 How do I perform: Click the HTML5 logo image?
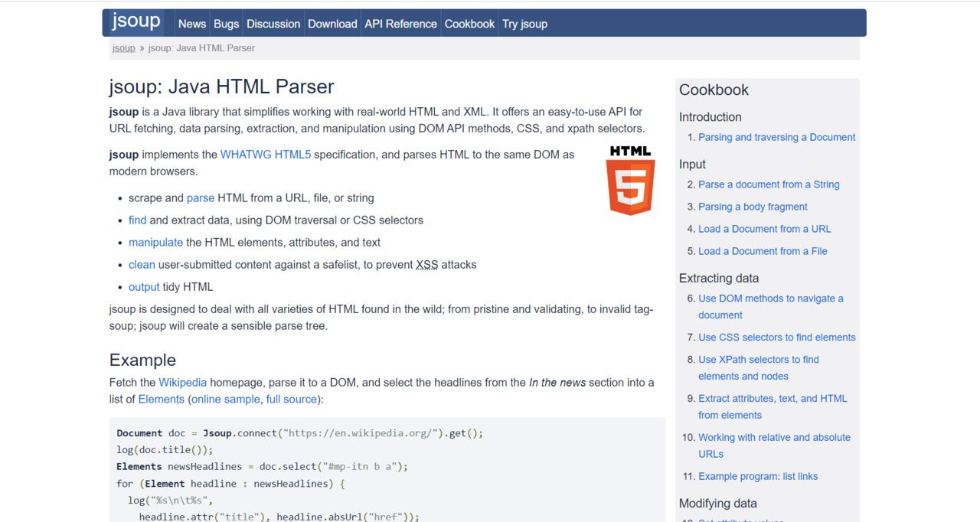point(631,180)
